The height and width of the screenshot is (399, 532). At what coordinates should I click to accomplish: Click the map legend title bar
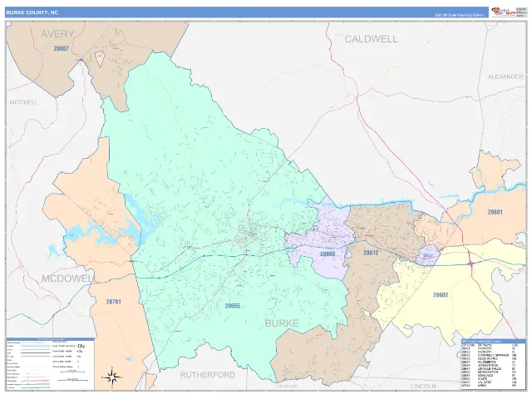click(x=50, y=339)
